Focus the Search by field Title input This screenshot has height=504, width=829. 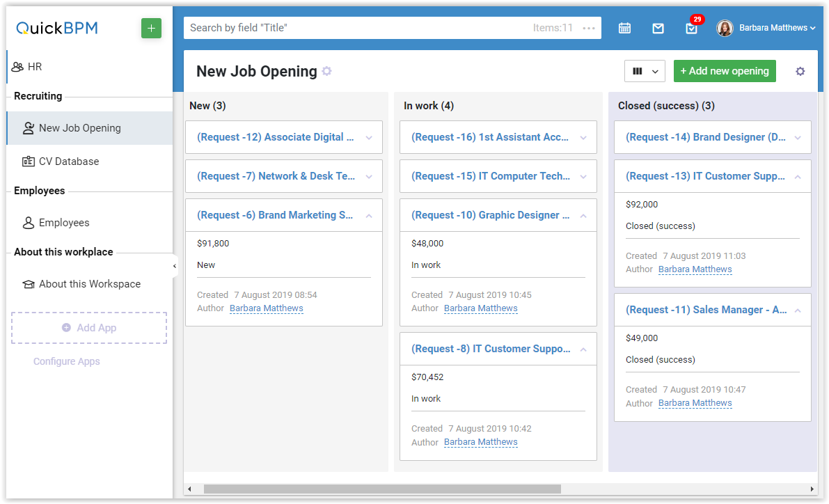[355, 29]
